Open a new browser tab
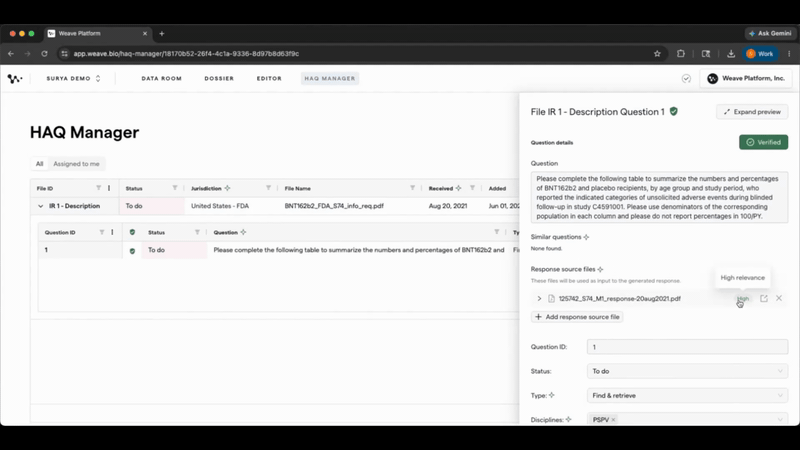The width and height of the screenshot is (800, 450). pyautogui.click(x=162, y=34)
